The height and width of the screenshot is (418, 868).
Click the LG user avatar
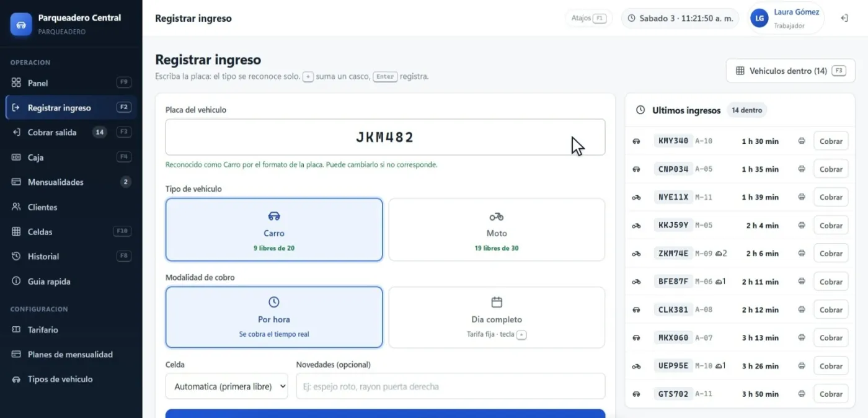759,19
